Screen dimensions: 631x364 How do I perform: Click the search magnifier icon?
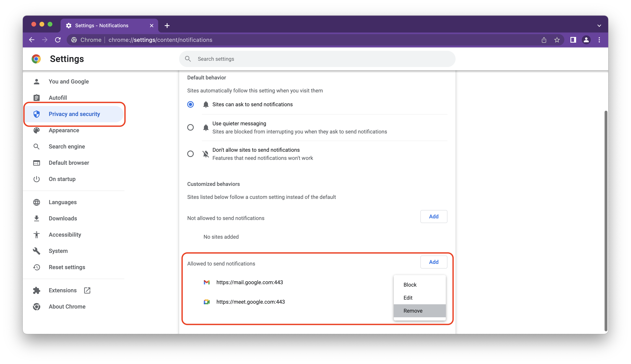tap(188, 59)
